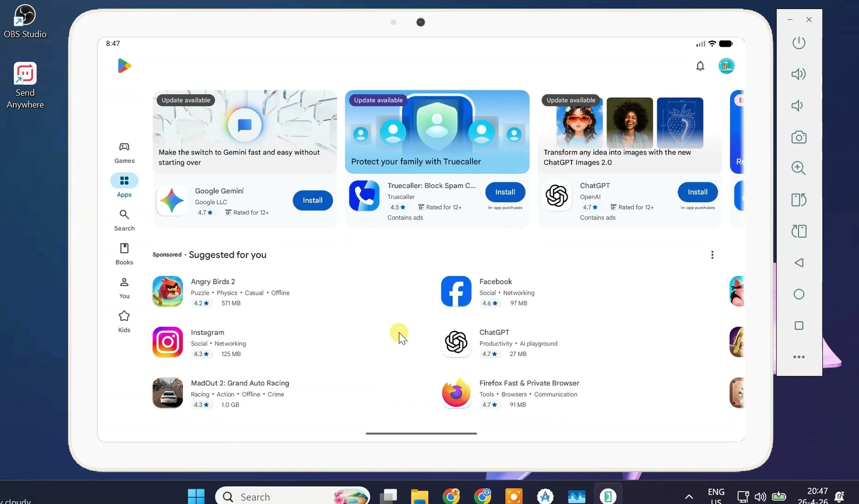Show hidden system tray icons
Screen dimensions: 859x504
click(x=689, y=496)
